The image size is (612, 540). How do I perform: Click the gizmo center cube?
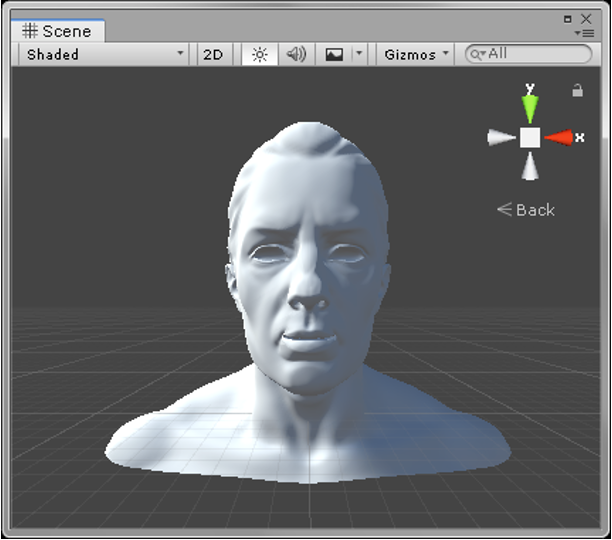coord(530,137)
